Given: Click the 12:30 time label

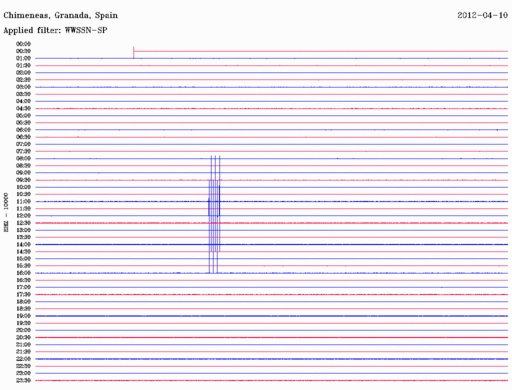Looking at the screenshot, I should [x=23, y=223].
